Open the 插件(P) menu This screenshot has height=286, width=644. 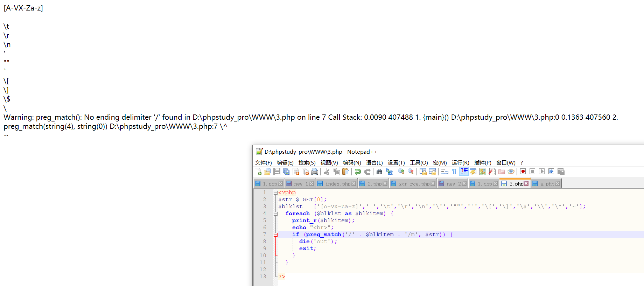[x=483, y=163]
